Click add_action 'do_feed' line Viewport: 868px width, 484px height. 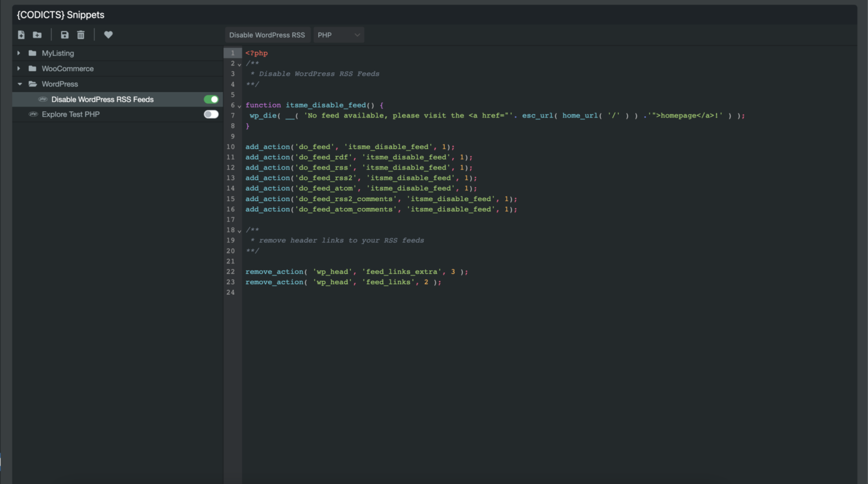click(350, 147)
